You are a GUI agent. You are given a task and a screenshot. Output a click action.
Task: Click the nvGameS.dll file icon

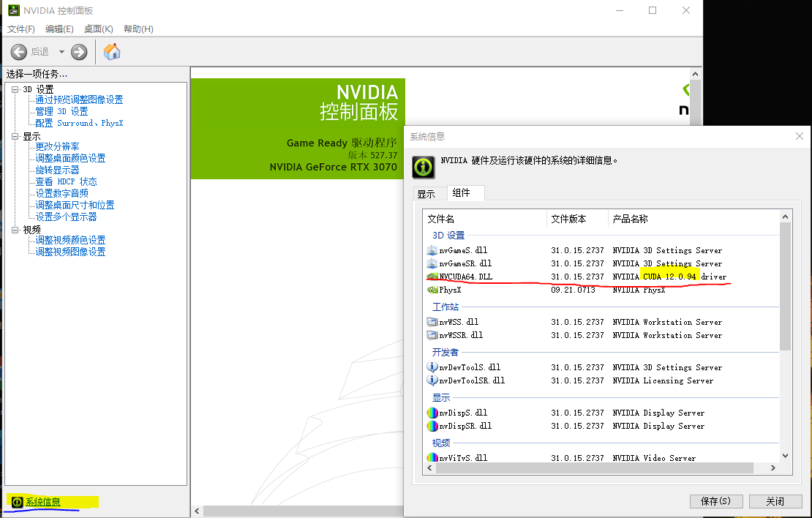click(x=432, y=250)
